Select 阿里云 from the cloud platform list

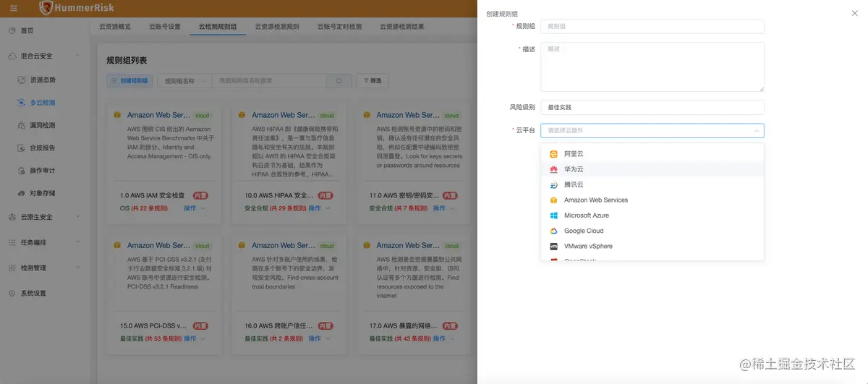coord(652,154)
